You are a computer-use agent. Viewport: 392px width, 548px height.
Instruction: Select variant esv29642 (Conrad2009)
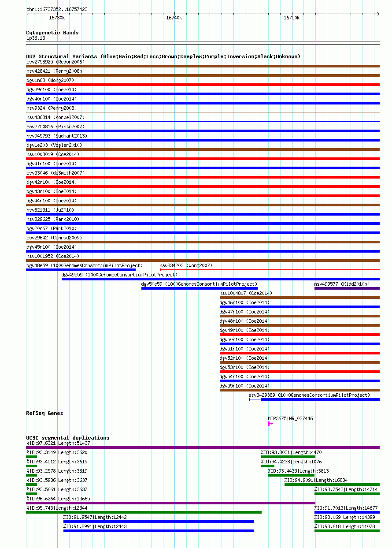tap(54, 238)
